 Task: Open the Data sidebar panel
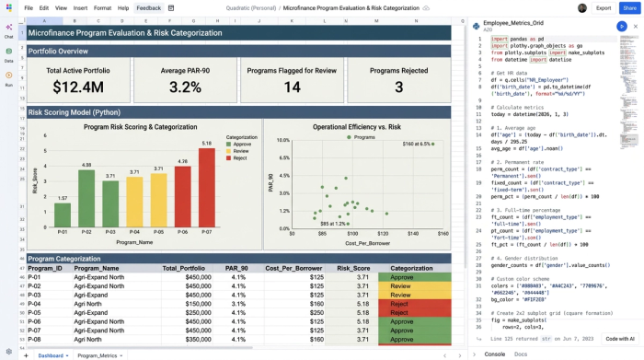8,54
